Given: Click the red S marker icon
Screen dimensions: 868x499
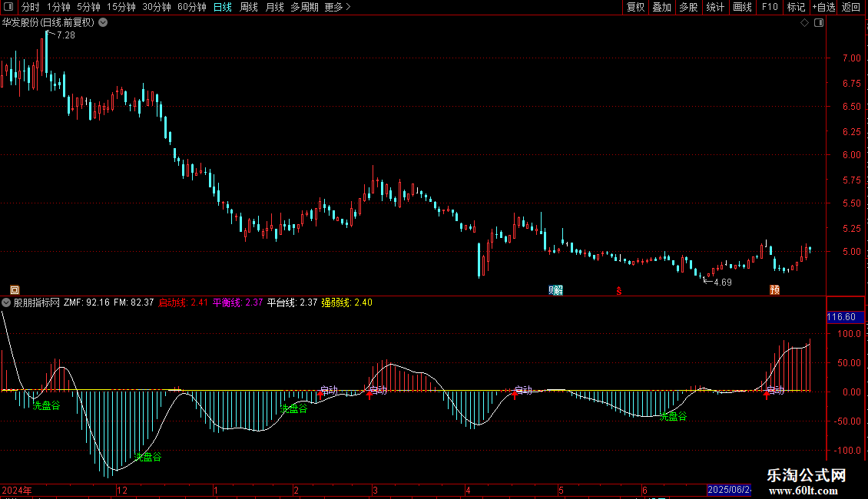Looking at the screenshot, I should (x=618, y=289).
